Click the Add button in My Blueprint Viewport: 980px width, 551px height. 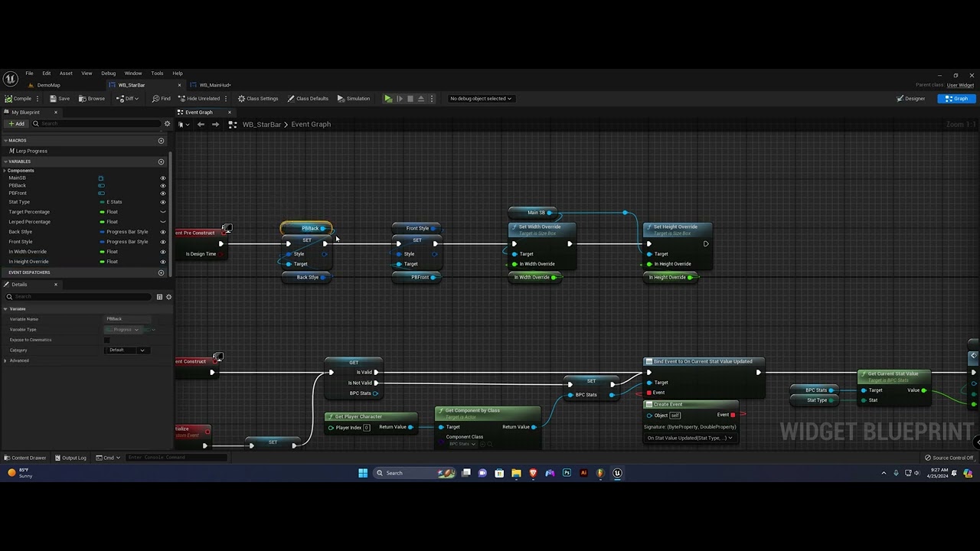tap(16, 124)
